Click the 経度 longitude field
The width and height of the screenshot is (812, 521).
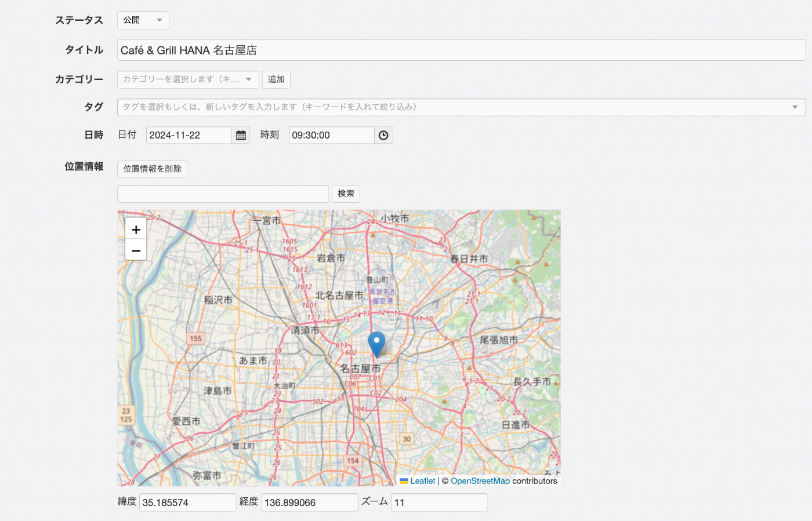click(309, 502)
